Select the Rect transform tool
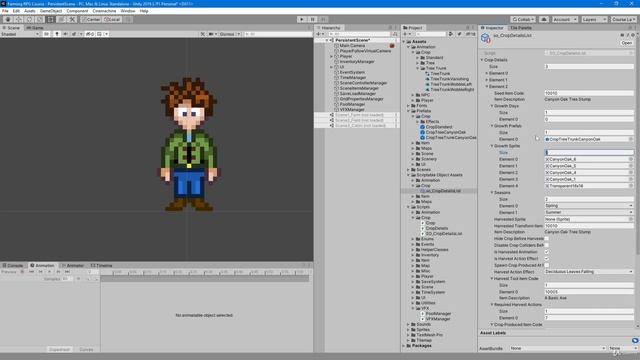640x360 pixels. pyautogui.click(x=50, y=19)
